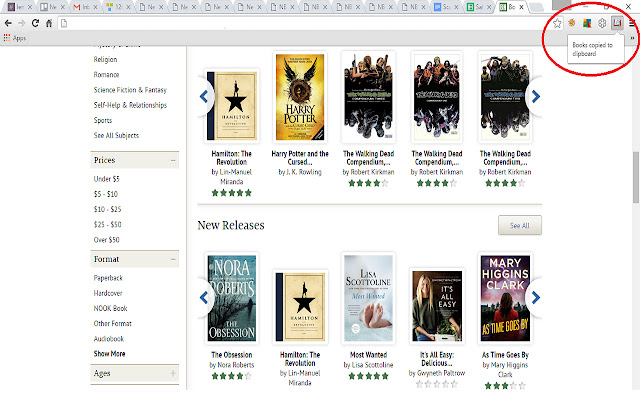Show hidden bookmarks with the double chevron
The width and height of the screenshot is (640, 400).
click(x=632, y=38)
